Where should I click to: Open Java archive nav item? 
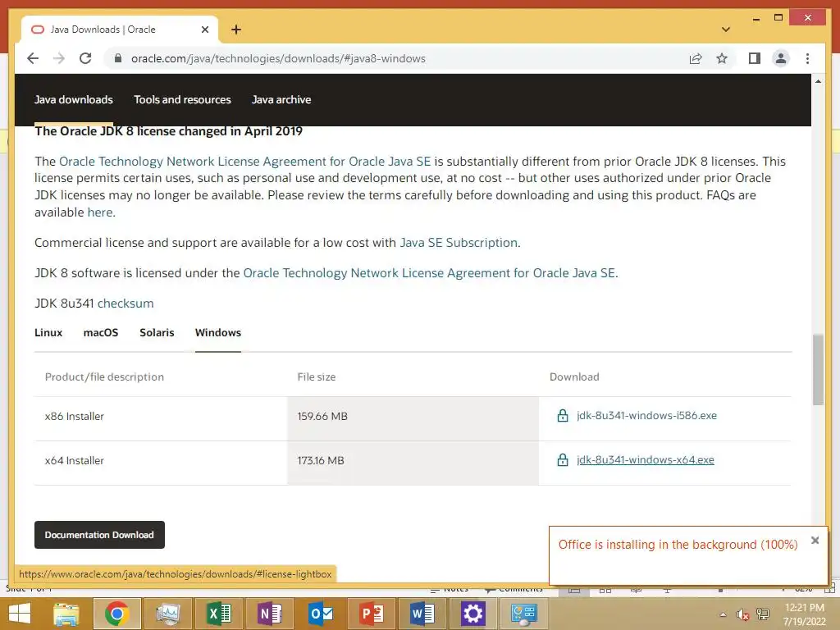281,99
